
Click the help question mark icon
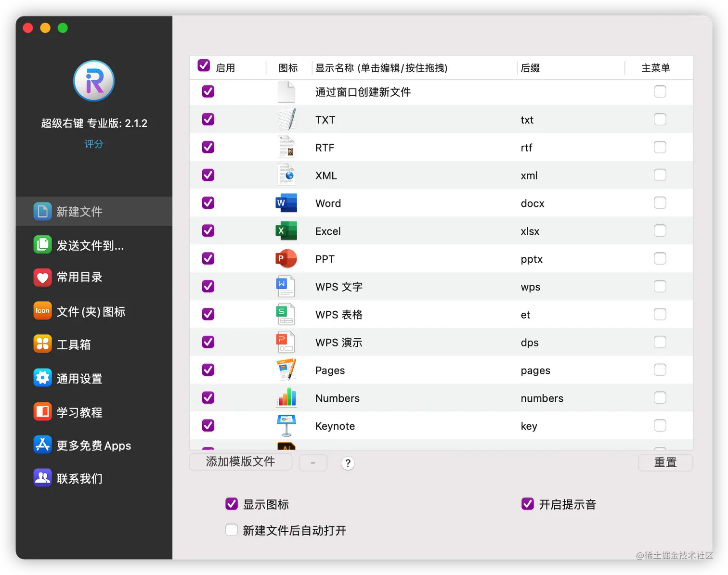point(348,463)
